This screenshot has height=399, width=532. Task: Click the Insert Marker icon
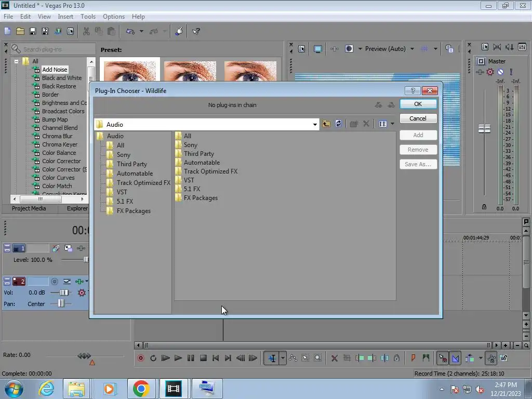(x=413, y=358)
